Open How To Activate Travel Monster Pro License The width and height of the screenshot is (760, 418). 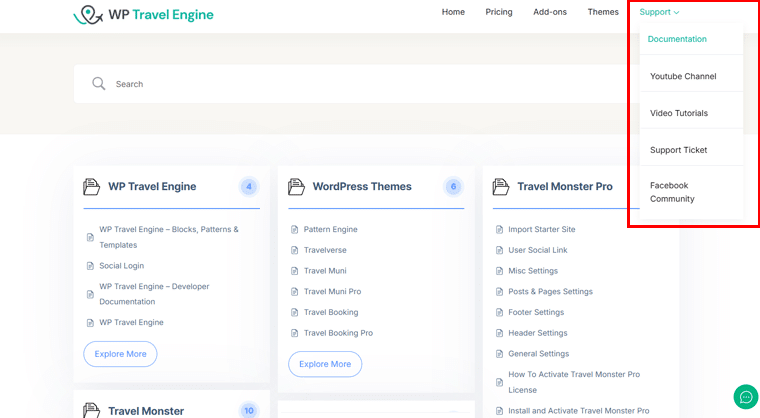point(574,382)
